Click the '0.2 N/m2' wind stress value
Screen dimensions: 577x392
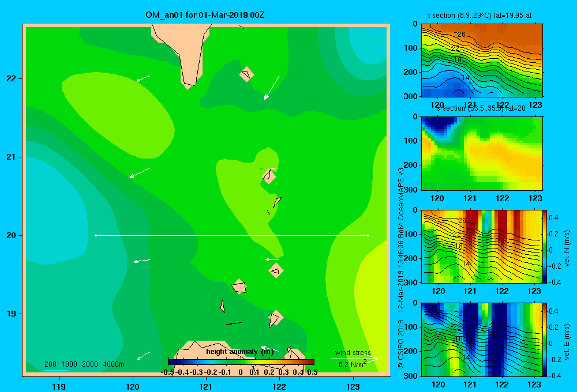point(353,364)
